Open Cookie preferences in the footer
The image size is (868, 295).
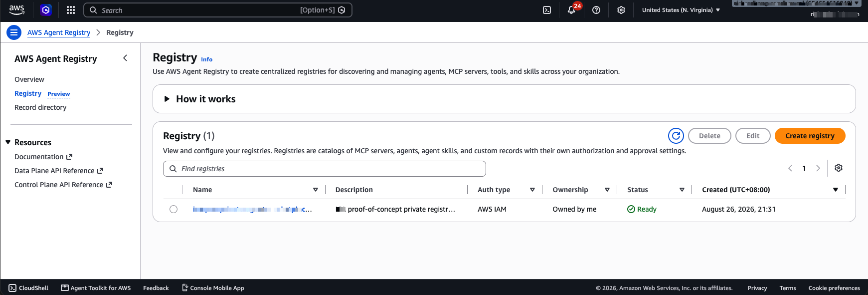point(834,288)
